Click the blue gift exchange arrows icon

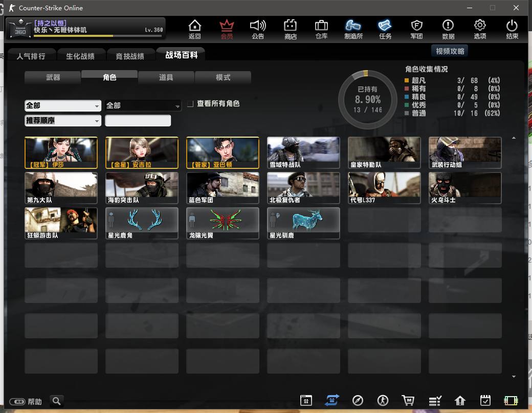pos(332,400)
